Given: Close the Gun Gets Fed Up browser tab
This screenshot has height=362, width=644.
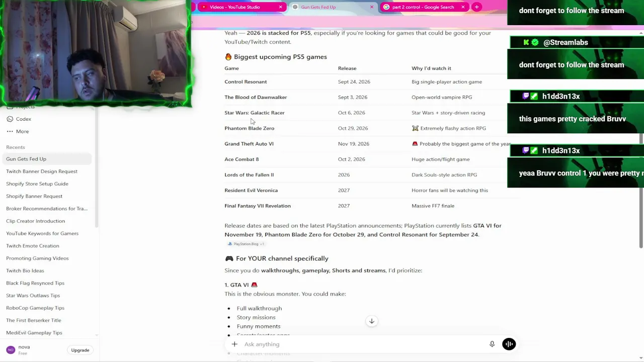Looking at the screenshot, I should [372, 7].
